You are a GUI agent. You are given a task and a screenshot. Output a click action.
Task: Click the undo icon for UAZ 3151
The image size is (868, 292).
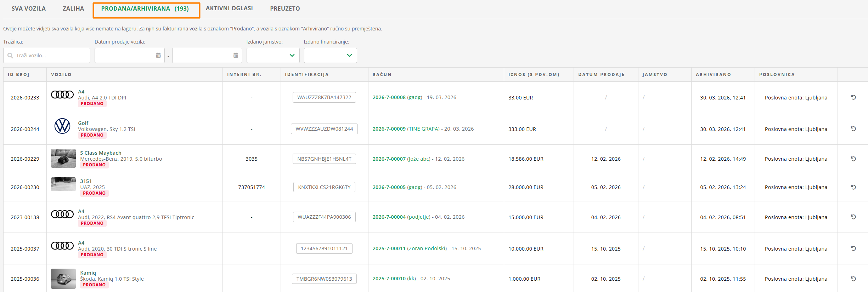coord(853,187)
